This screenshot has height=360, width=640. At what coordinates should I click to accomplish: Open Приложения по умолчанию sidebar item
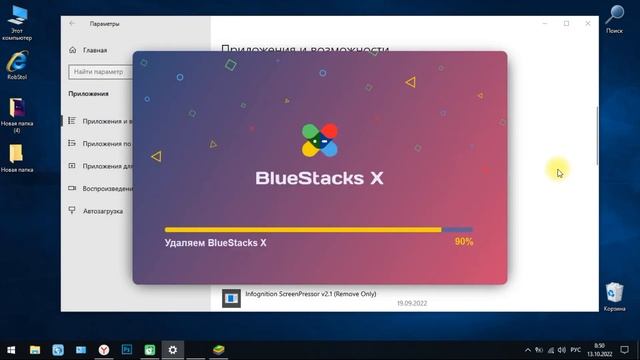100,144
